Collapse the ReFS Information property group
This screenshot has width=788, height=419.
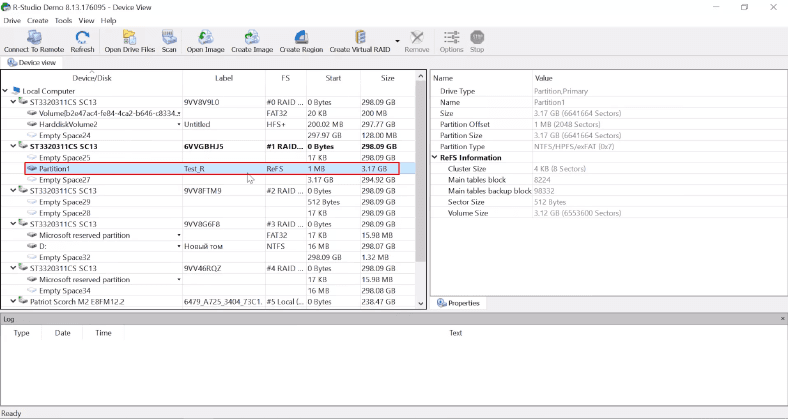click(436, 157)
